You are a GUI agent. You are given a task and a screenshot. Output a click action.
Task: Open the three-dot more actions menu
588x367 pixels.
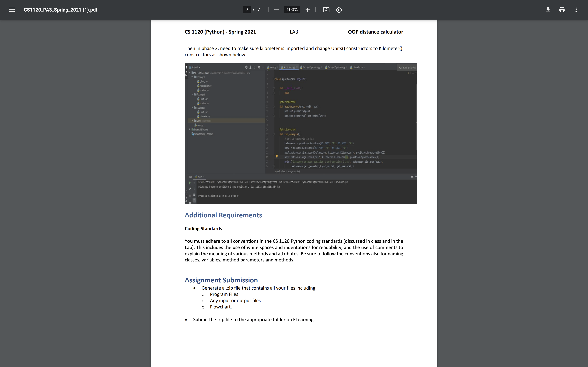click(576, 10)
